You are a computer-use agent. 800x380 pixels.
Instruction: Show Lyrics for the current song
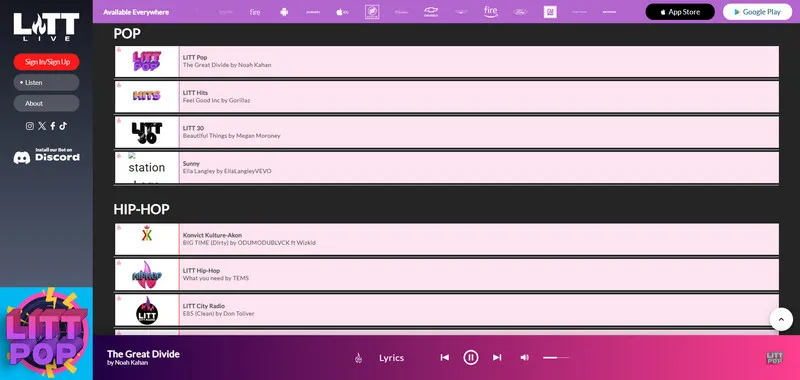pyautogui.click(x=391, y=358)
